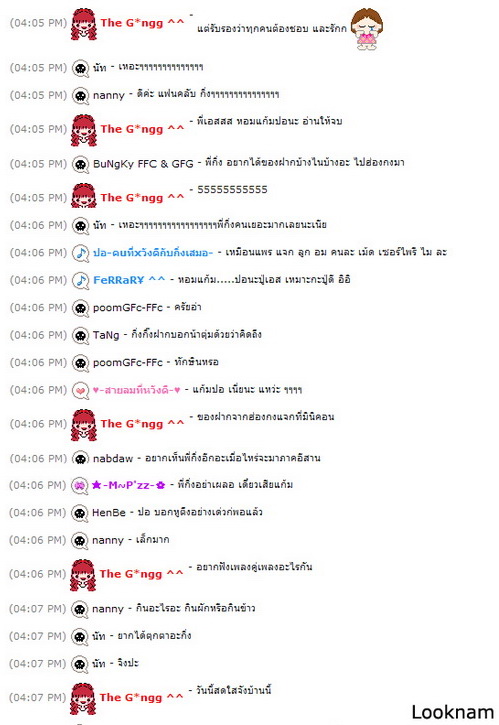Click The G*ngg ^^ name in the top message
499x725 pixels.
142,23
